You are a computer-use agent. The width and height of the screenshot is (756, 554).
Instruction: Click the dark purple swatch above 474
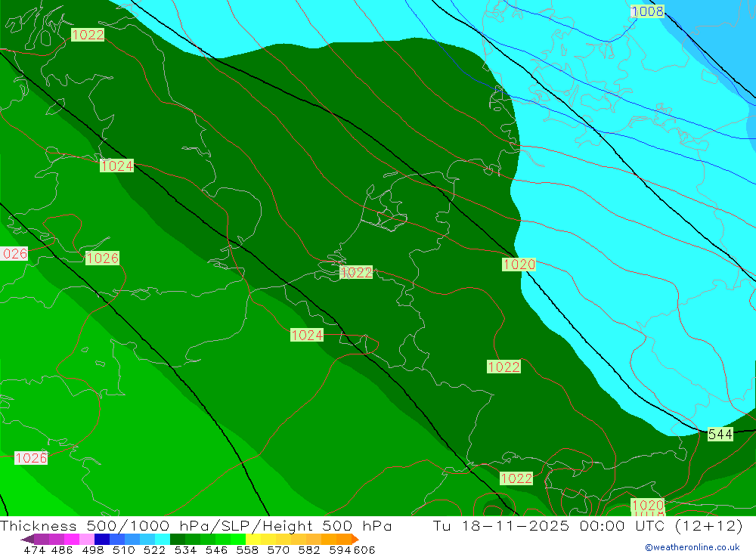42,539
